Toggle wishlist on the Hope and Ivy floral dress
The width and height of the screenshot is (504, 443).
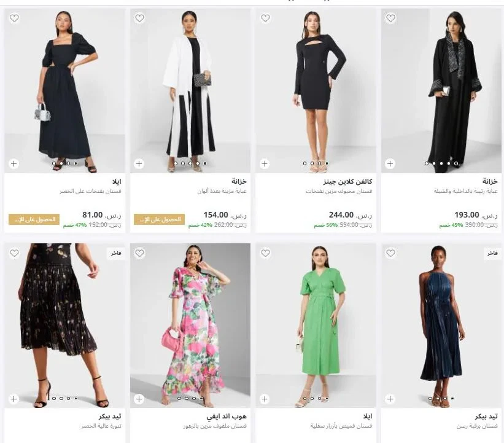click(x=140, y=253)
